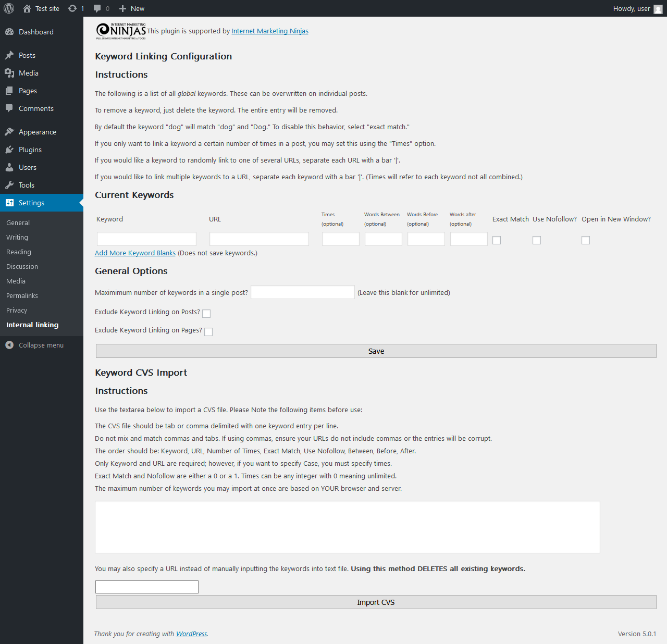Click the Test site home icon
Viewport: 667px width, 644px height.
(x=27, y=8)
